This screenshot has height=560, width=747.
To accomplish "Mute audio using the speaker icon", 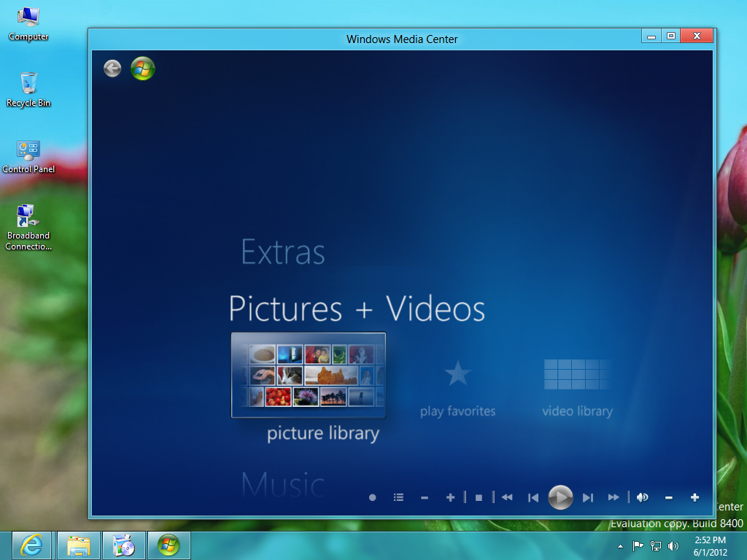I will (x=642, y=497).
